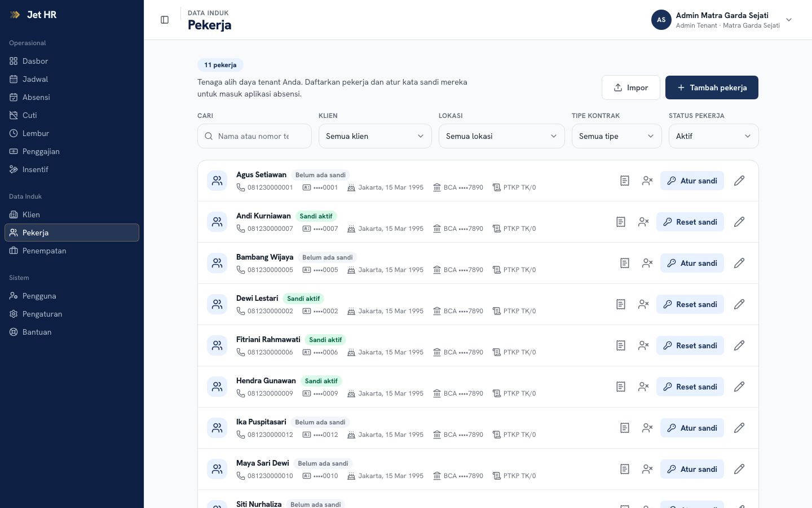This screenshot has width=812, height=508.
Task: Open document icon for Bambang Wijaya
Action: click(x=625, y=263)
